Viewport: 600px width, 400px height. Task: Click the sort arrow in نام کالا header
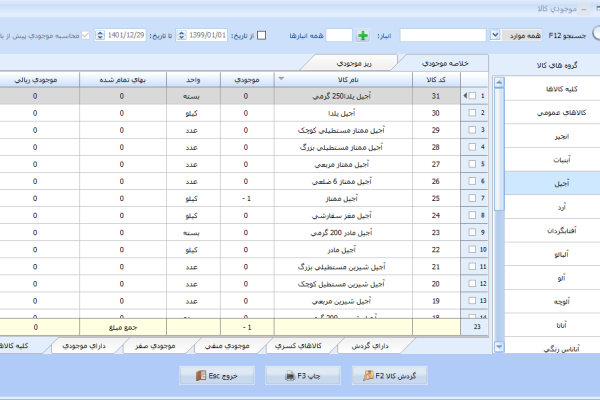point(281,79)
